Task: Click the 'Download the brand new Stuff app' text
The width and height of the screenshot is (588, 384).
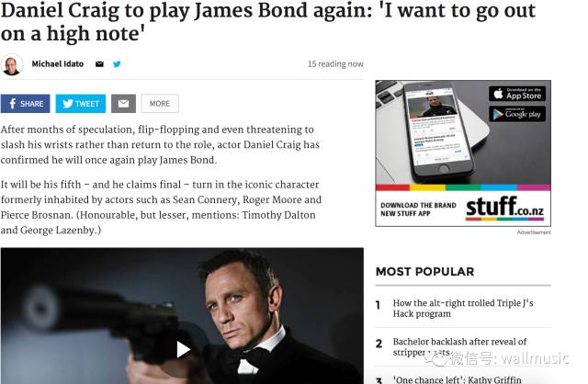Action: [x=418, y=209]
